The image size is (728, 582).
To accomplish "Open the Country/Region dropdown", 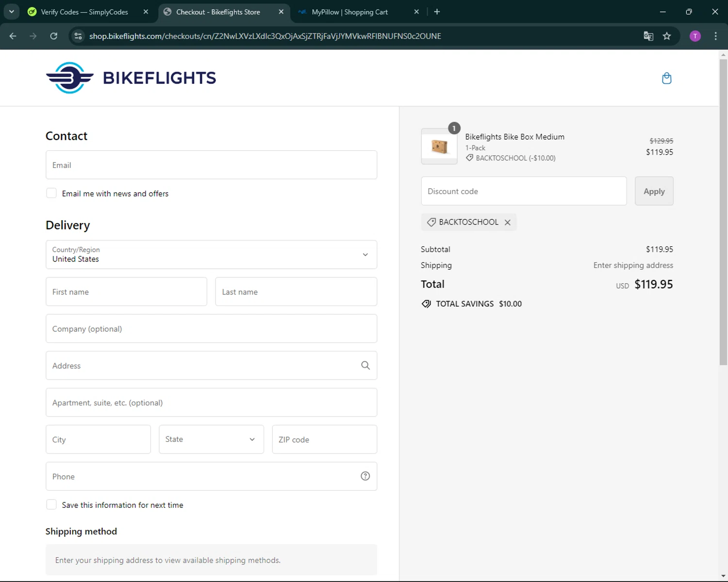I will (211, 255).
